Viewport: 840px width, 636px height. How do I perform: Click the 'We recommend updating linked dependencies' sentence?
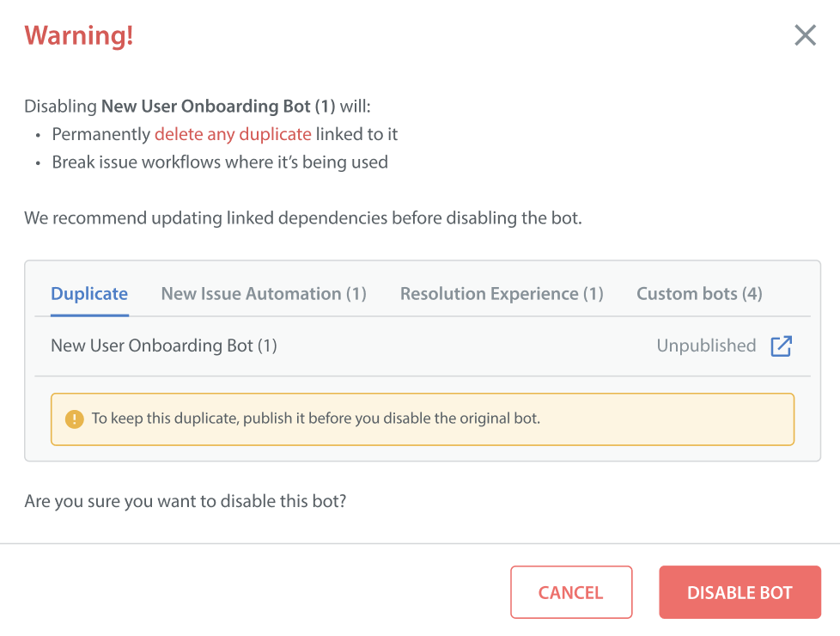click(x=303, y=217)
